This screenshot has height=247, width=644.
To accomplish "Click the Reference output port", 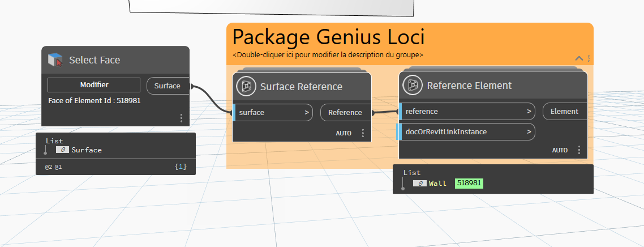I will [345, 113].
